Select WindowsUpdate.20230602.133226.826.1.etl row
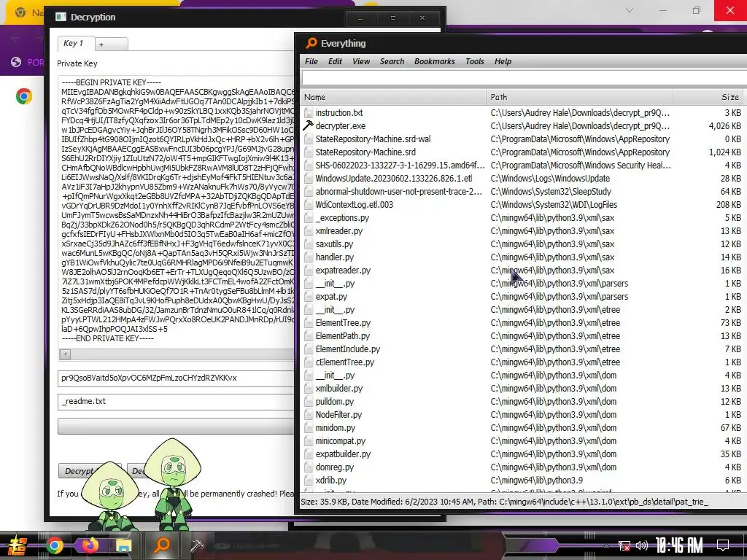The height and width of the screenshot is (560, 747). (523, 179)
